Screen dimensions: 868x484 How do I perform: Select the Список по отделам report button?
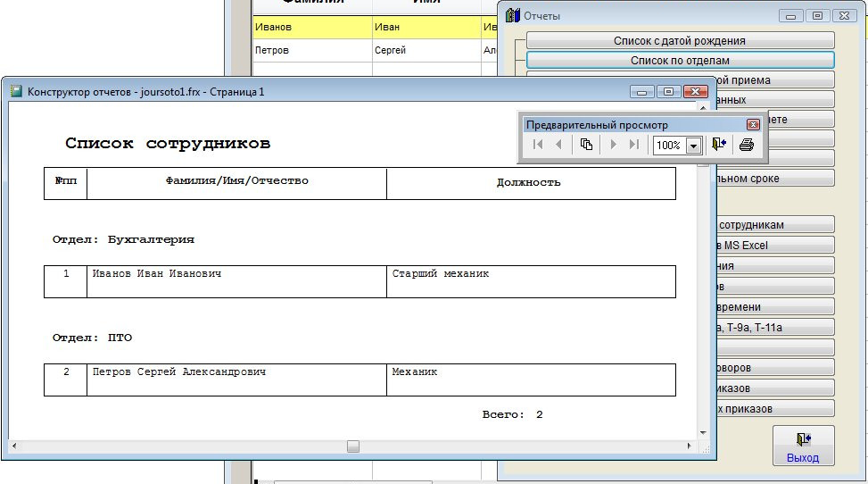pyautogui.click(x=680, y=61)
